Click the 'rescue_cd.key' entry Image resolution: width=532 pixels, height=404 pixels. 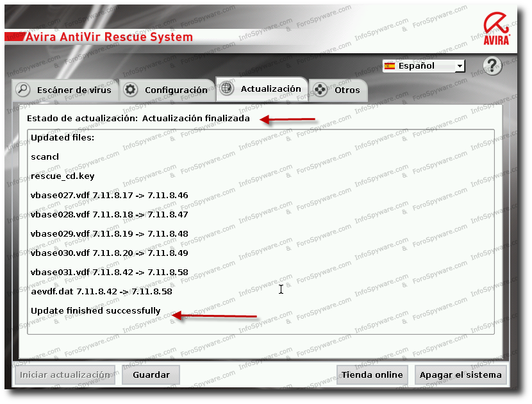[62, 176]
